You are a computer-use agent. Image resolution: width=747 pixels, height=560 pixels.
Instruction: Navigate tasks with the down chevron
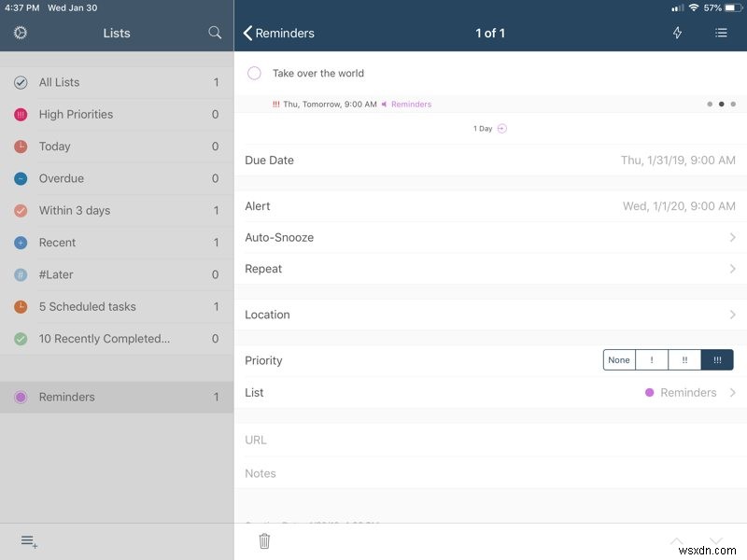click(x=714, y=539)
